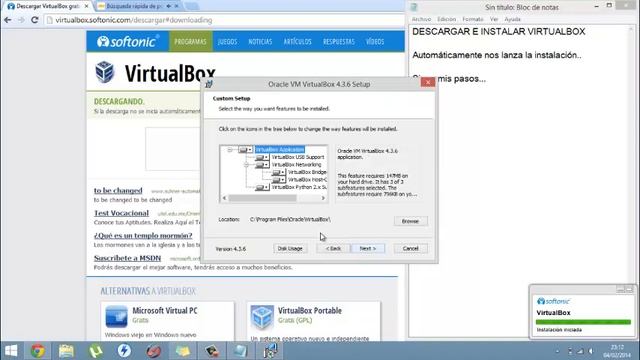Click the feature tree horizontal scrollbar thumb

coord(262,198)
